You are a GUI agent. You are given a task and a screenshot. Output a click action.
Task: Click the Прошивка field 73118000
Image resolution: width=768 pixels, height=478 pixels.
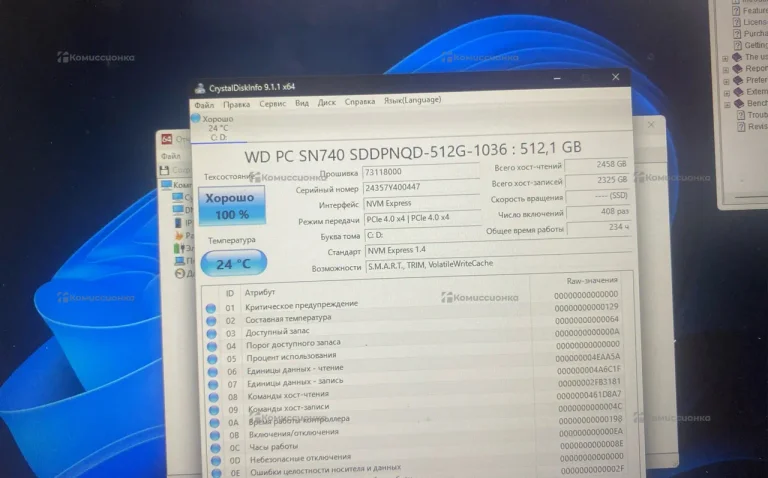click(420, 172)
